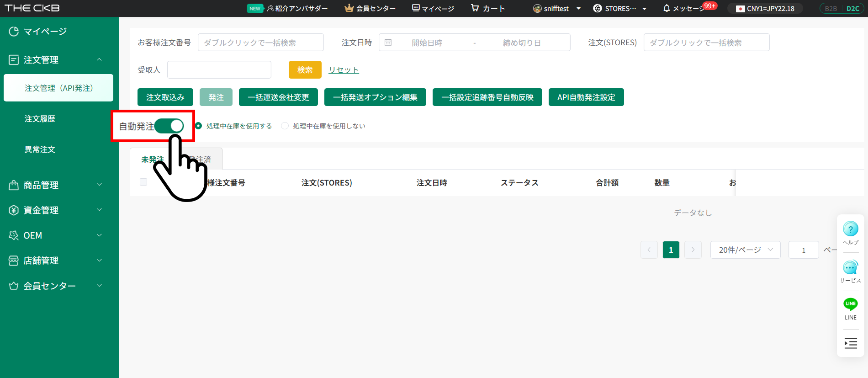
Task: Click the 発注 button
Action: (216, 97)
